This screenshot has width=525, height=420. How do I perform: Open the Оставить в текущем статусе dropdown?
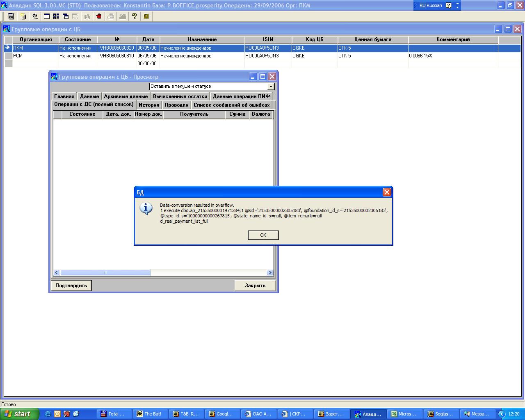point(271,87)
